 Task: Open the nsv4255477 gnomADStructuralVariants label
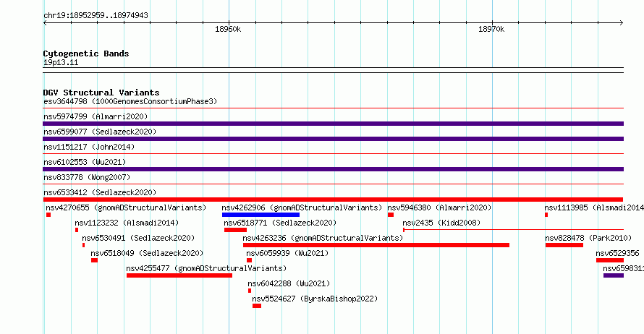coord(206,268)
